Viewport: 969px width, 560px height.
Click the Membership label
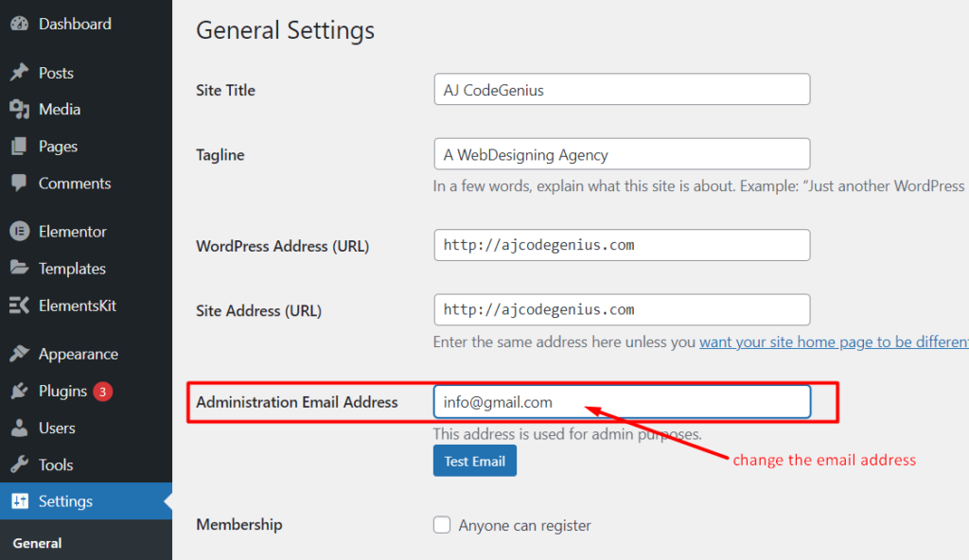coord(239,525)
